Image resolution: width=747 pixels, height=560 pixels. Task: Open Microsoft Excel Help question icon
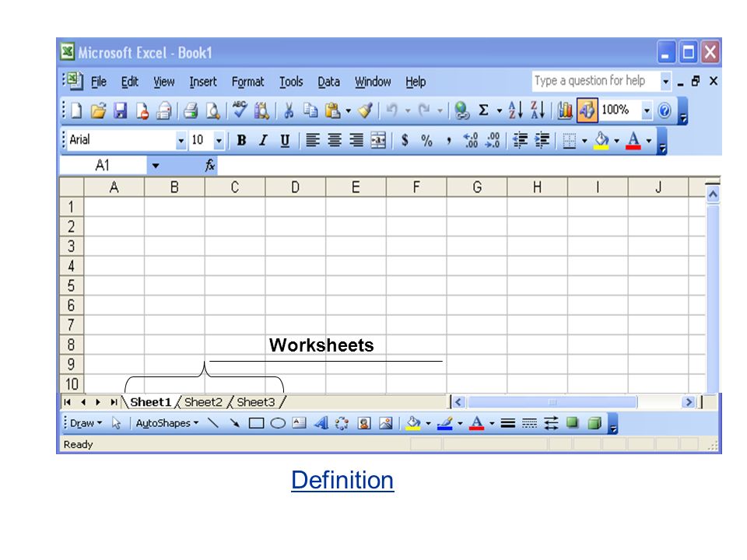pyautogui.click(x=664, y=110)
